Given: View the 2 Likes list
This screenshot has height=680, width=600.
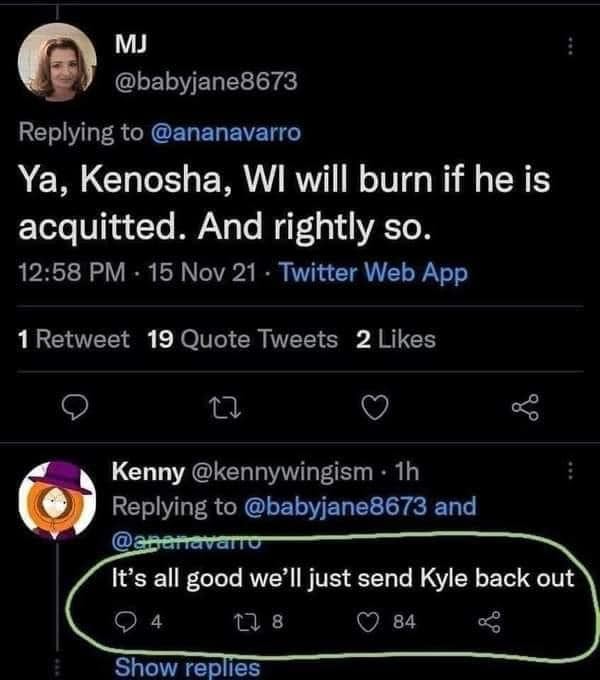Looking at the screenshot, I should [395, 340].
